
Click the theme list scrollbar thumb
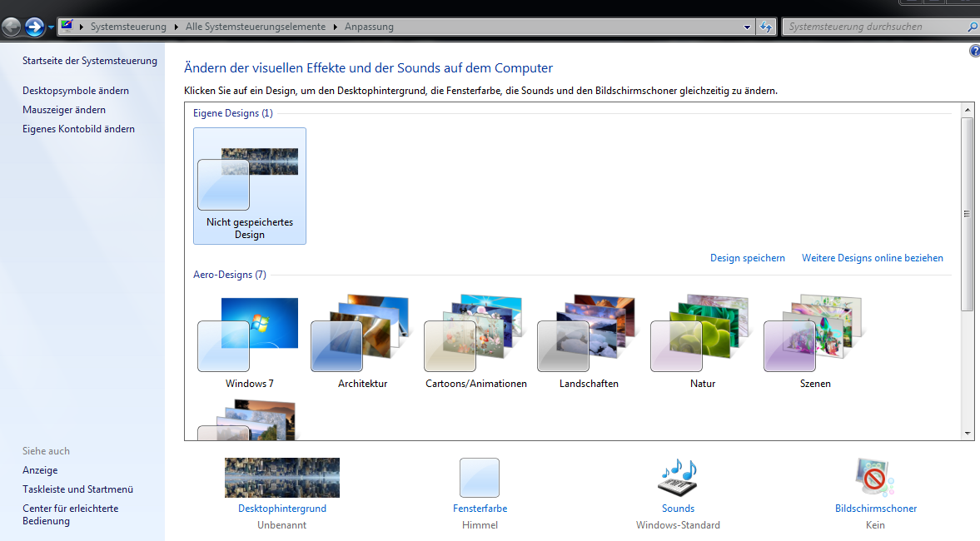(968, 214)
